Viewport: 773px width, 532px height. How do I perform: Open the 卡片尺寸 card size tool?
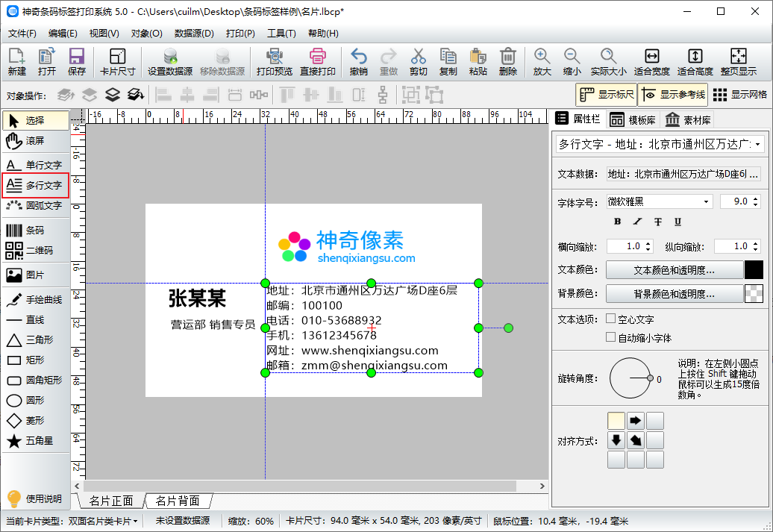tap(117, 62)
